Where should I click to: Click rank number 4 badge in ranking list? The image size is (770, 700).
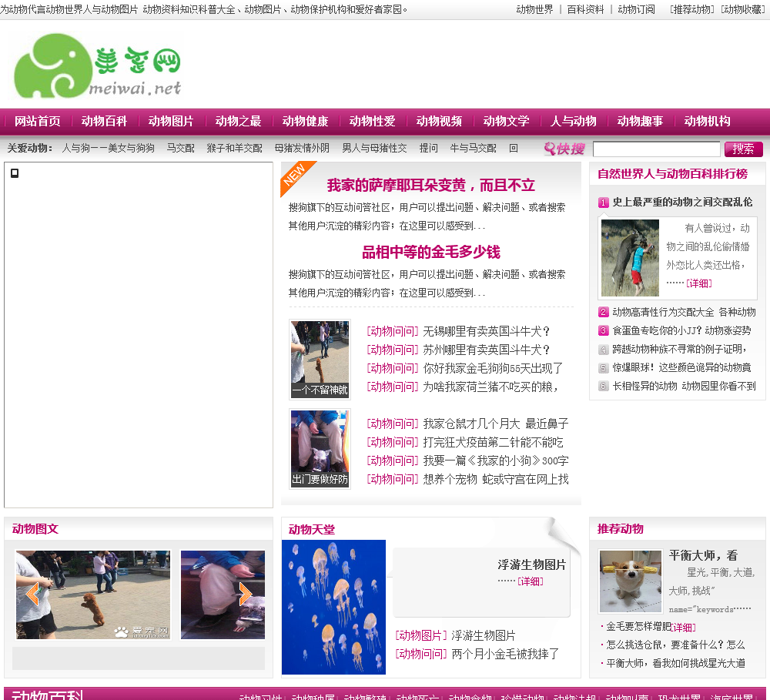tap(604, 350)
